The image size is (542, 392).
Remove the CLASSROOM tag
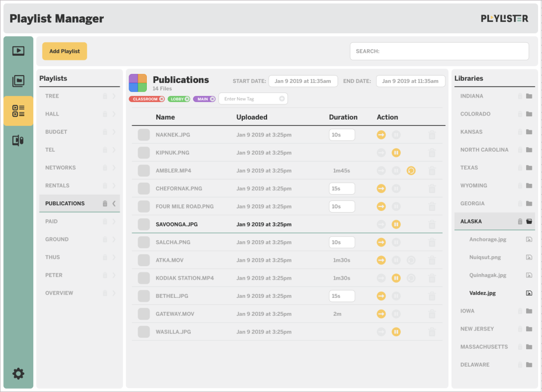point(161,99)
